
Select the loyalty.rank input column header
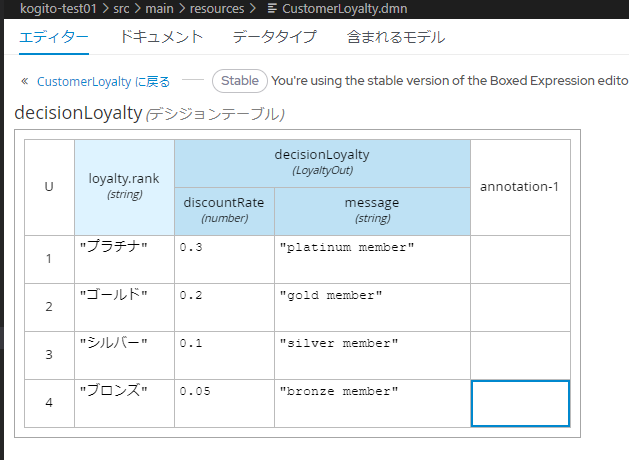pyautogui.click(x=124, y=187)
